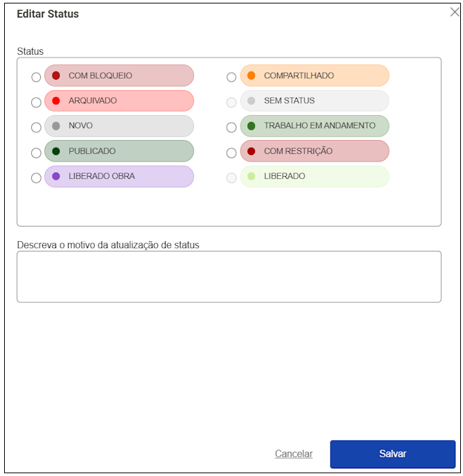Viewport: 463px width, 476px height.
Task: Click the COM BLOQUEIO status pill
Action: 119,76
